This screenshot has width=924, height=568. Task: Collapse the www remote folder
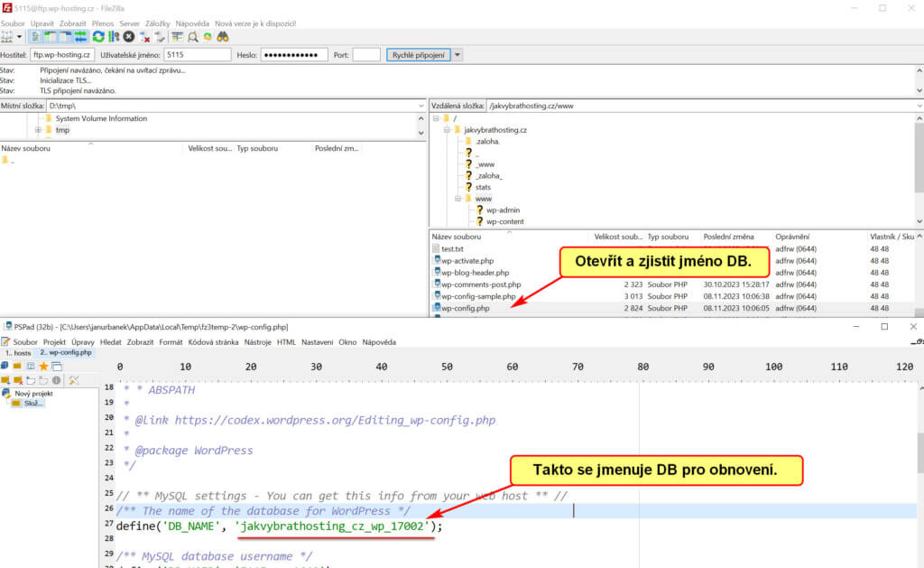(458, 199)
